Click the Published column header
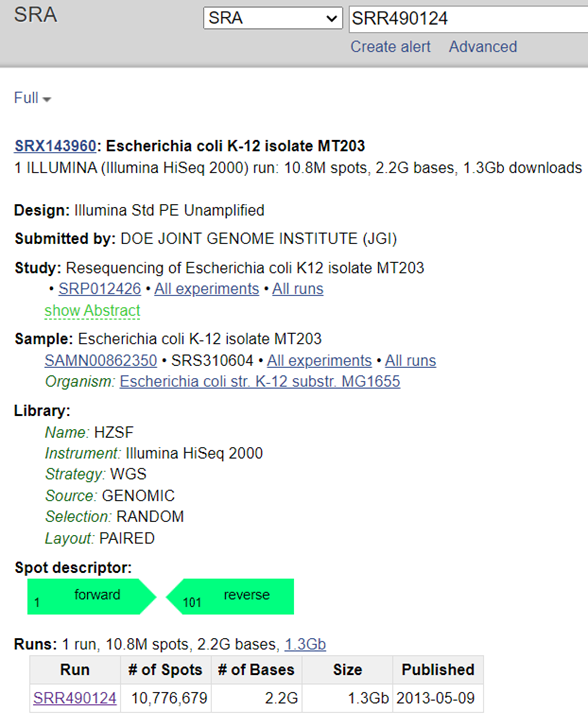The image size is (588, 728). click(438, 670)
